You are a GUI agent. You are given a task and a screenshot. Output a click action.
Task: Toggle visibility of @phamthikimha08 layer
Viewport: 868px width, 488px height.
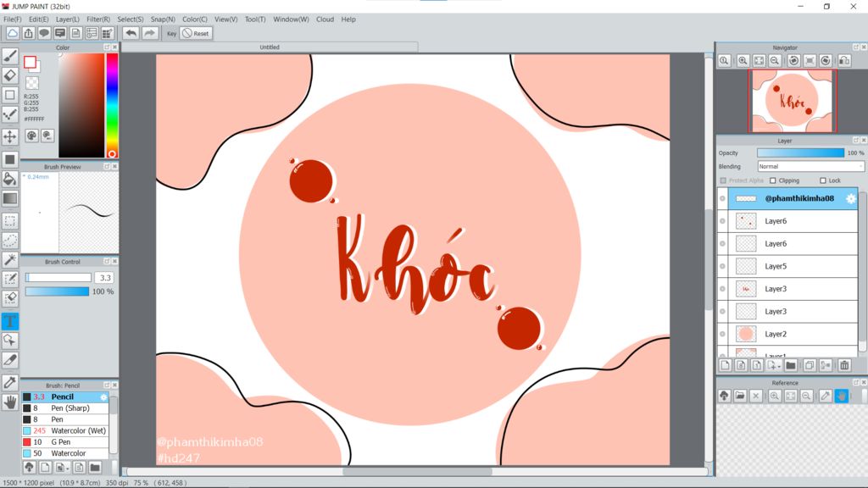[722, 198]
